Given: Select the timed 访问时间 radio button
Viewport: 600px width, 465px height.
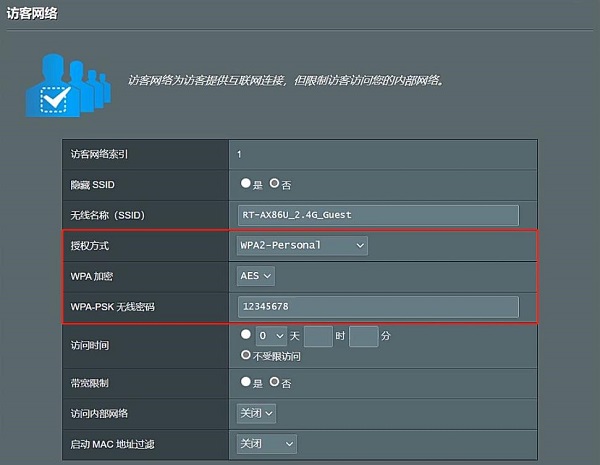Looking at the screenshot, I should [246, 335].
